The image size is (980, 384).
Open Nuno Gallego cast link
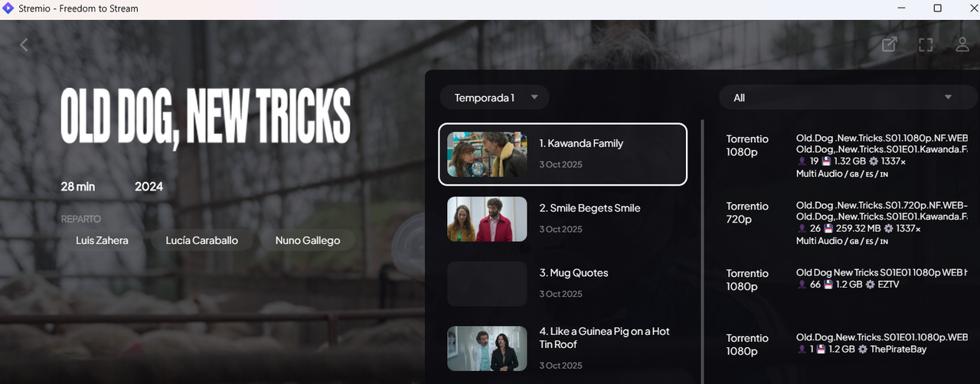click(308, 240)
